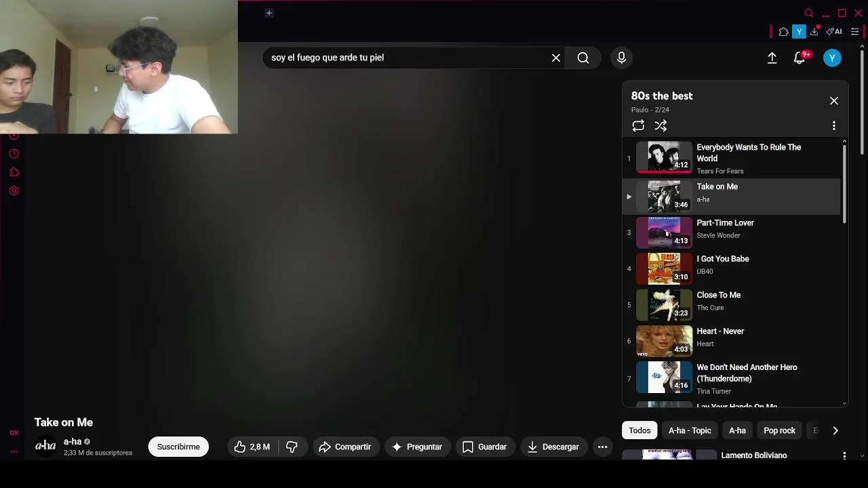Click the a-ha channel avatar
This screenshot has width=868, height=488.
45,446
